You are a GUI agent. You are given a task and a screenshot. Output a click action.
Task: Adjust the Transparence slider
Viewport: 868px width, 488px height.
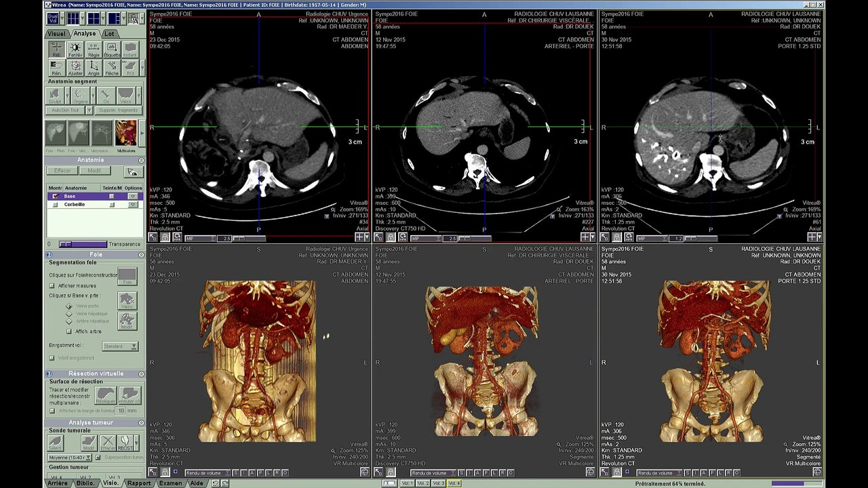tap(83, 244)
